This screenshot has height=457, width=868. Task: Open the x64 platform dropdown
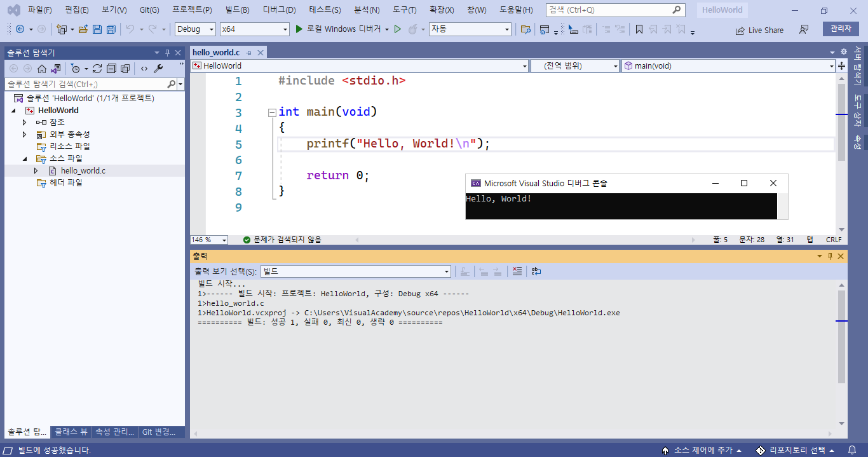254,29
